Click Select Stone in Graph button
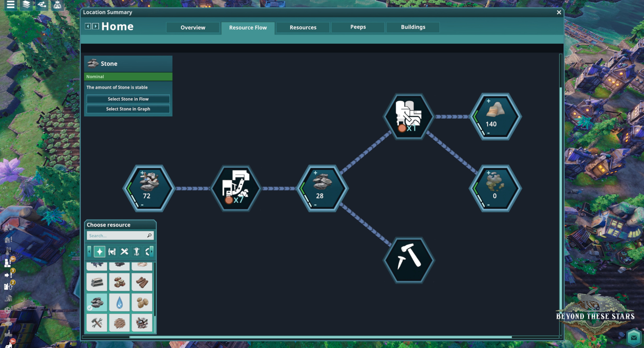The width and height of the screenshot is (644, 348). click(x=128, y=109)
